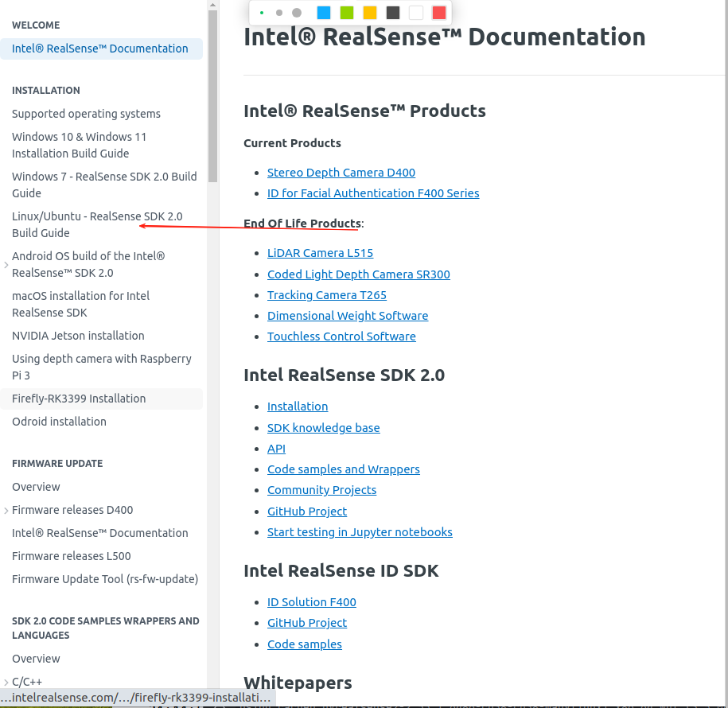Pick the red annotation color
Viewport: 728px width, 708px height.
click(439, 13)
